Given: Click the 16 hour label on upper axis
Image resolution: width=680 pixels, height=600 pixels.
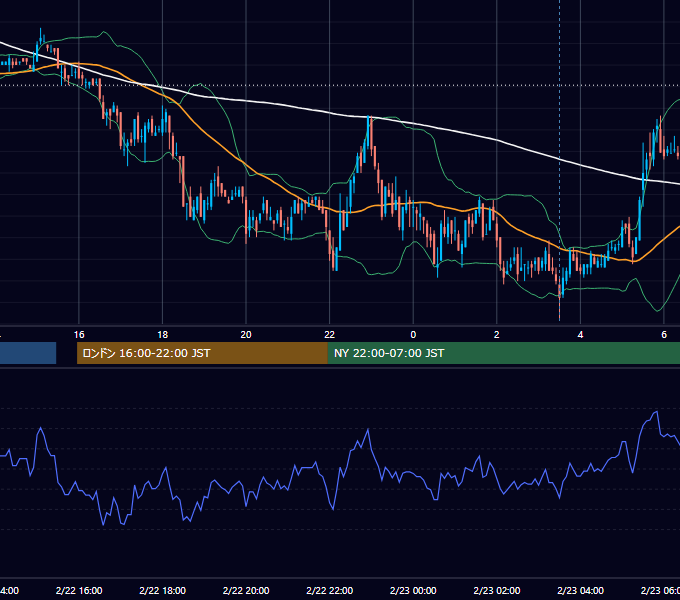Looking at the screenshot, I should click(79, 335).
